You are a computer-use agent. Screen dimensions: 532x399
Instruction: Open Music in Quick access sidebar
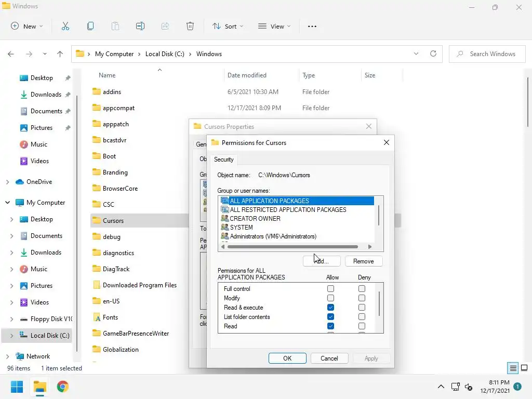click(39, 144)
